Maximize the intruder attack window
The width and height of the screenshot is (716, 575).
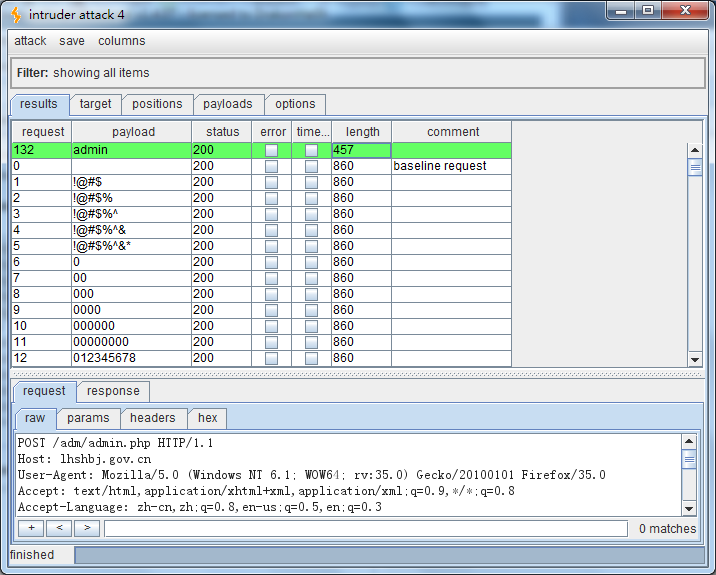[x=648, y=11]
